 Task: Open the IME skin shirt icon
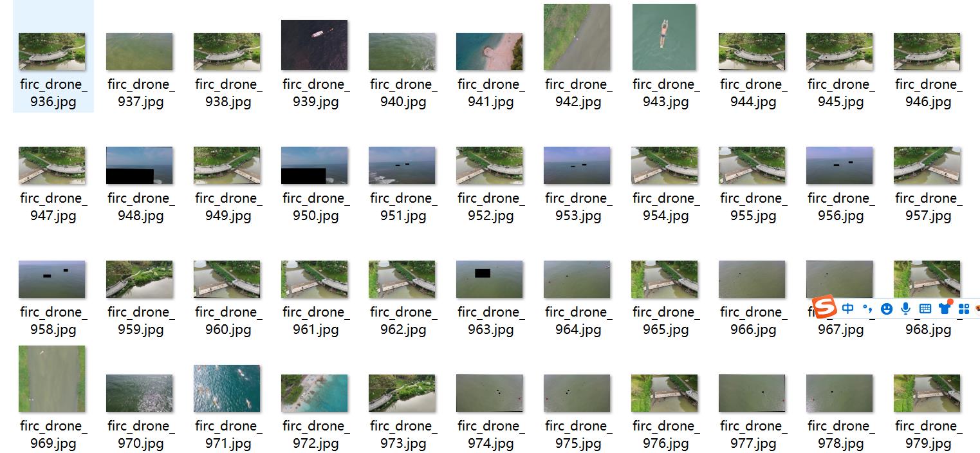tap(945, 308)
